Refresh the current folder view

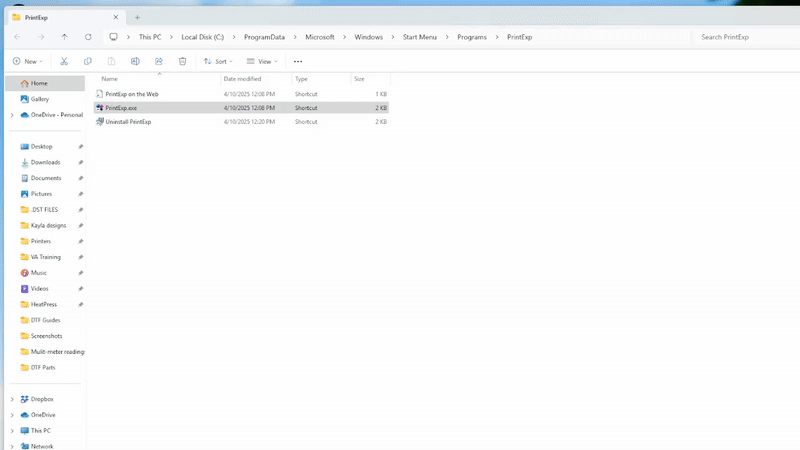pos(88,37)
